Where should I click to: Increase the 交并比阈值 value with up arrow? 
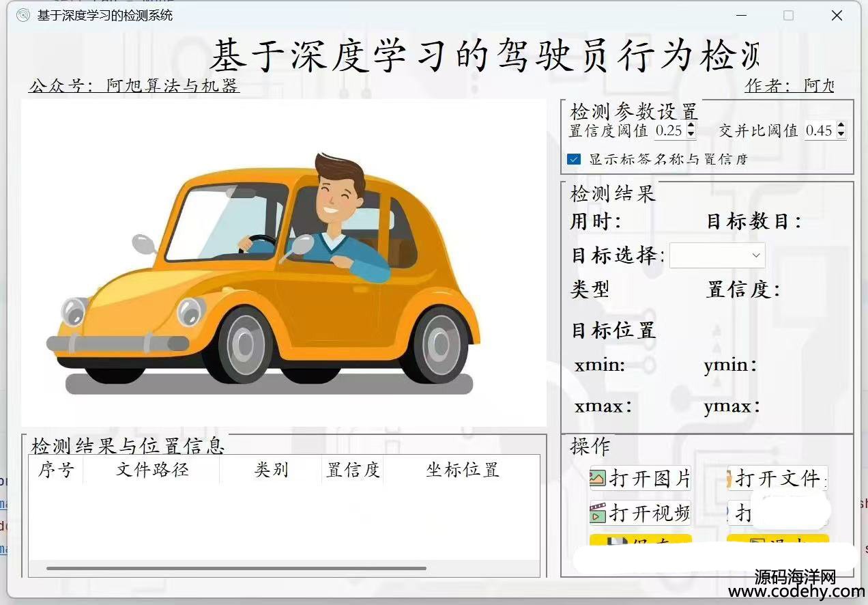pyautogui.click(x=841, y=126)
